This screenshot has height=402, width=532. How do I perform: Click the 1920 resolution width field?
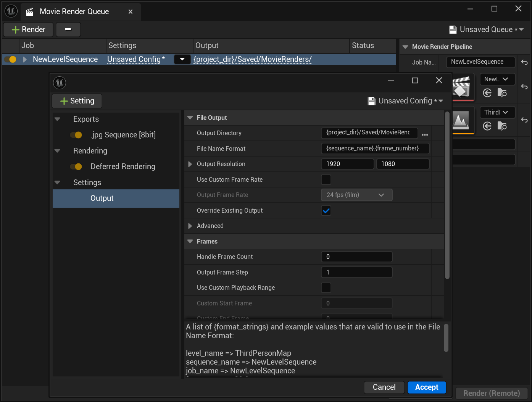pyautogui.click(x=348, y=164)
